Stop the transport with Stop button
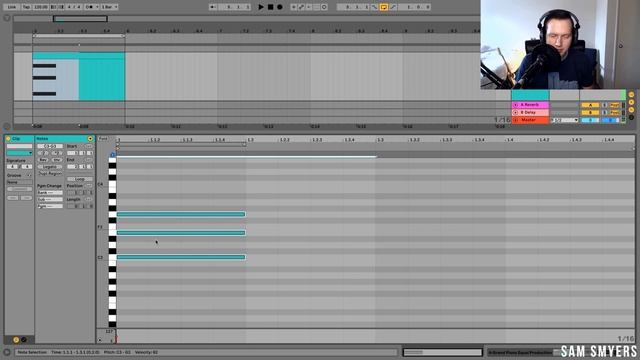This screenshot has width=640, height=360. pyautogui.click(x=270, y=7)
